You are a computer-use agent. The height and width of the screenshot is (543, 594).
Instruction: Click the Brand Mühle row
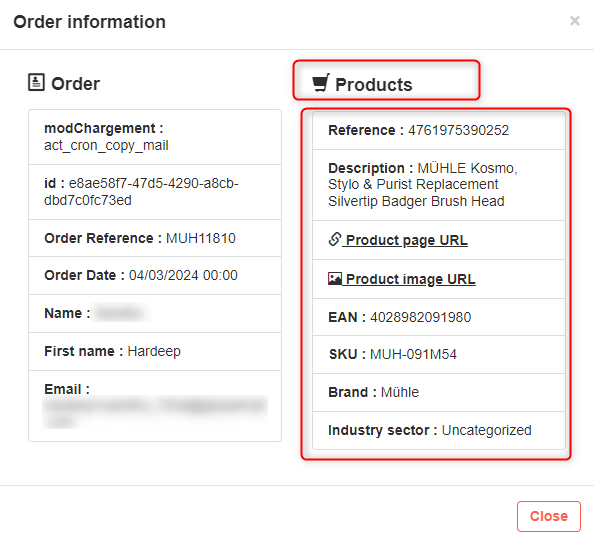coord(439,392)
